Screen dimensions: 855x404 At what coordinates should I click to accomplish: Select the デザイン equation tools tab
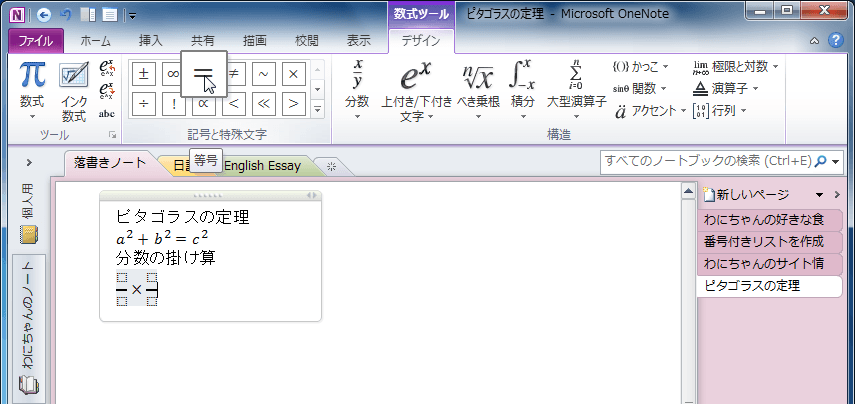tap(421, 41)
